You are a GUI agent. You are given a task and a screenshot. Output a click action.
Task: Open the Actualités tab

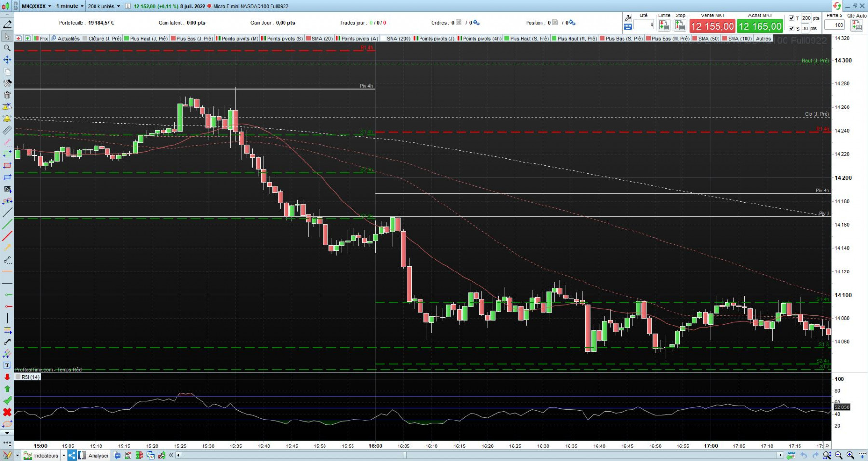(x=66, y=39)
